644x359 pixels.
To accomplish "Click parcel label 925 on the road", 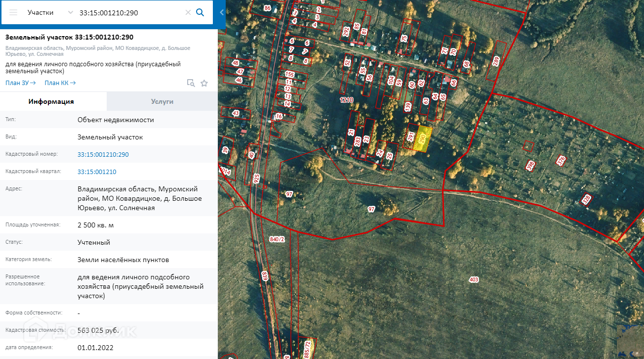I will (256, 179).
